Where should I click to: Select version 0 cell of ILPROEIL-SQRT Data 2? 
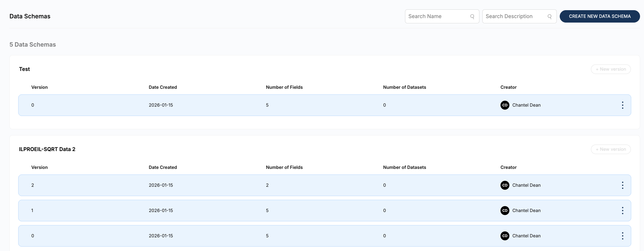32,236
